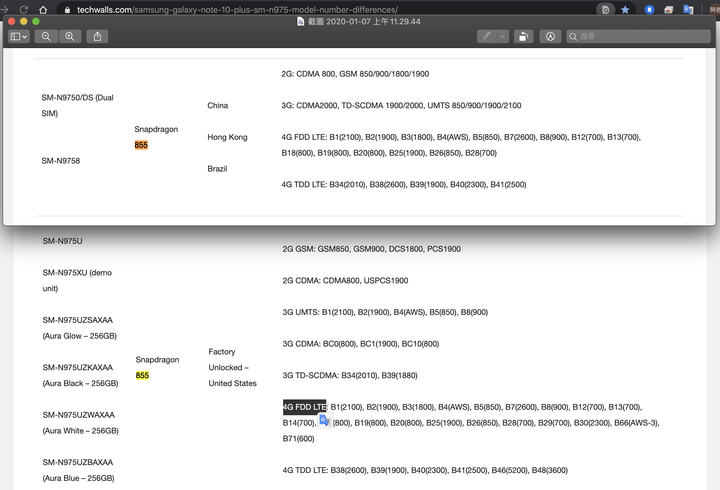Click 'SM-N975UZSAXAA' Aura Glow entry
720x490 pixels.
click(x=80, y=328)
